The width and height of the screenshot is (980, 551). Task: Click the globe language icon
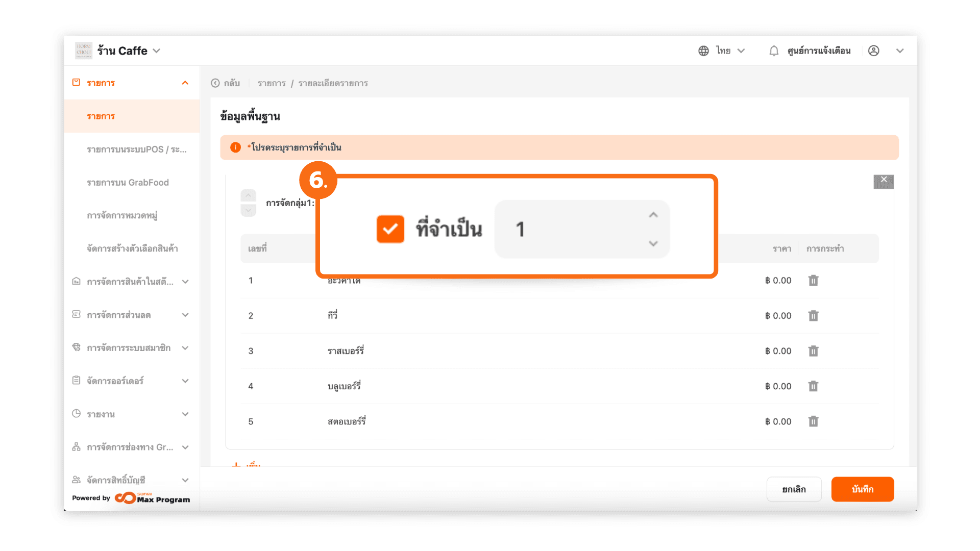coord(703,51)
